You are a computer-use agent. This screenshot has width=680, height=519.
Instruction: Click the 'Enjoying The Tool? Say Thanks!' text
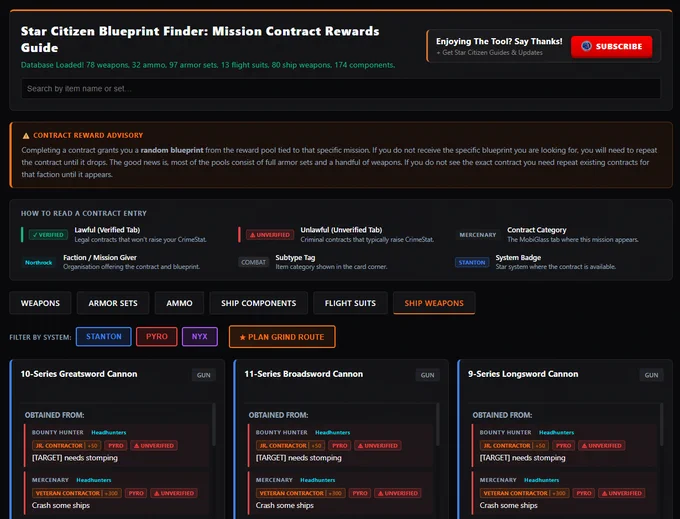pyautogui.click(x=499, y=41)
